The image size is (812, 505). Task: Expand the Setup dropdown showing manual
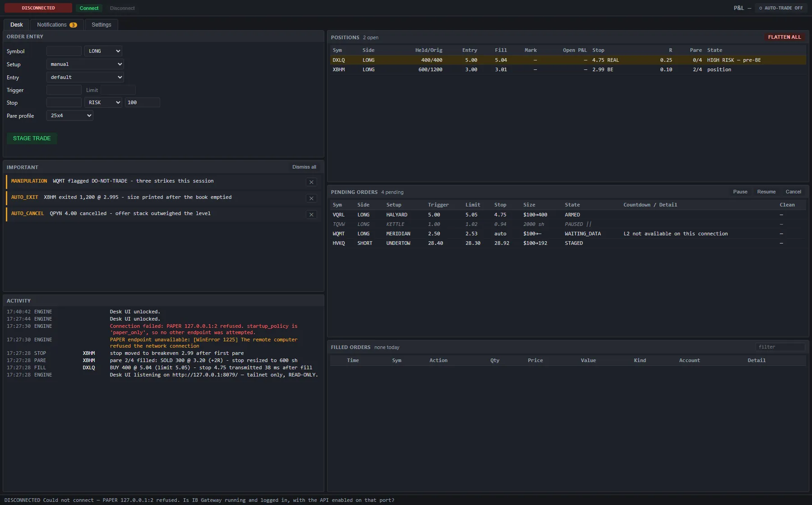(85, 64)
